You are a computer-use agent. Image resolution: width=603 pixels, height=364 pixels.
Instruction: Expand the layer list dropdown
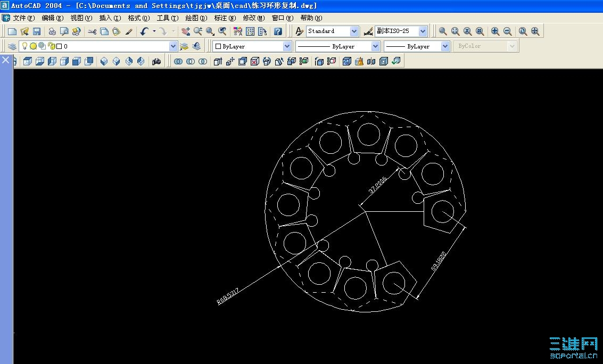pos(173,46)
